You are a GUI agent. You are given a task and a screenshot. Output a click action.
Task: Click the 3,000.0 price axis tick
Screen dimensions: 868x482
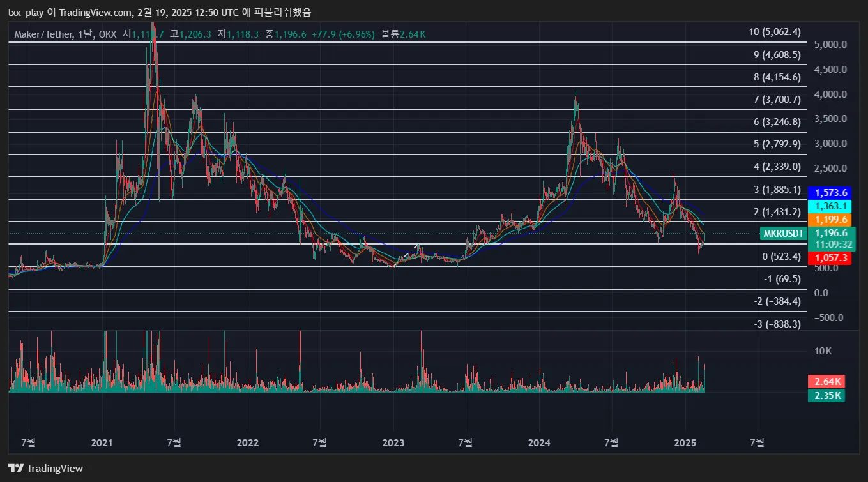[831, 144]
